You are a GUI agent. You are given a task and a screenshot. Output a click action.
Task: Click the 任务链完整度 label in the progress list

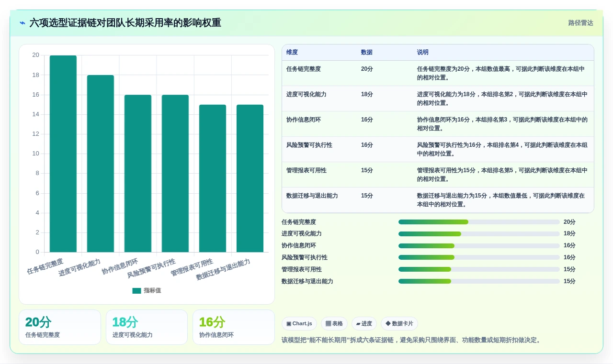pyautogui.click(x=299, y=222)
